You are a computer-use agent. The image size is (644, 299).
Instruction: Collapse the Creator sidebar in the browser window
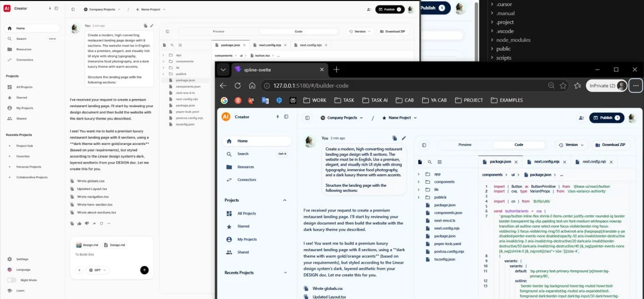(x=286, y=117)
